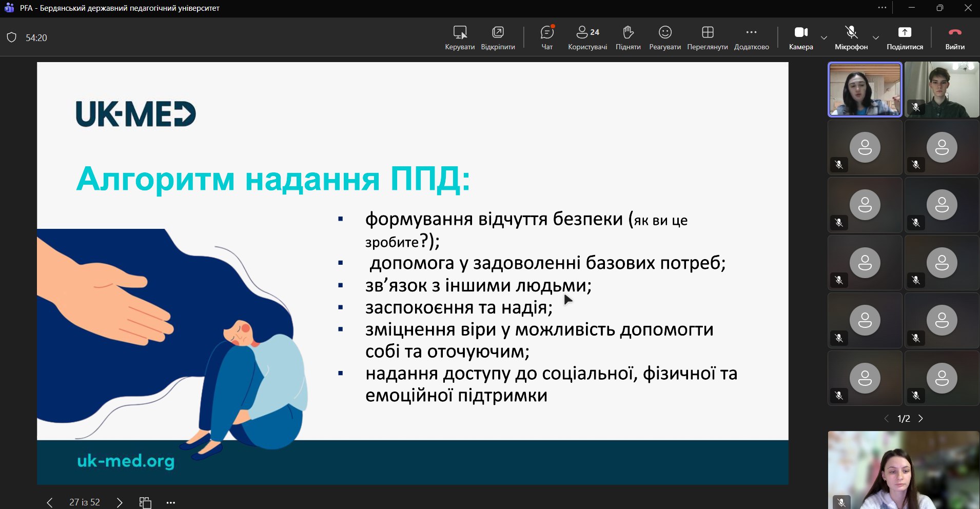Open the Чат (Chat) panel
The width and height of the screenshot is (980, 509).
547,37
